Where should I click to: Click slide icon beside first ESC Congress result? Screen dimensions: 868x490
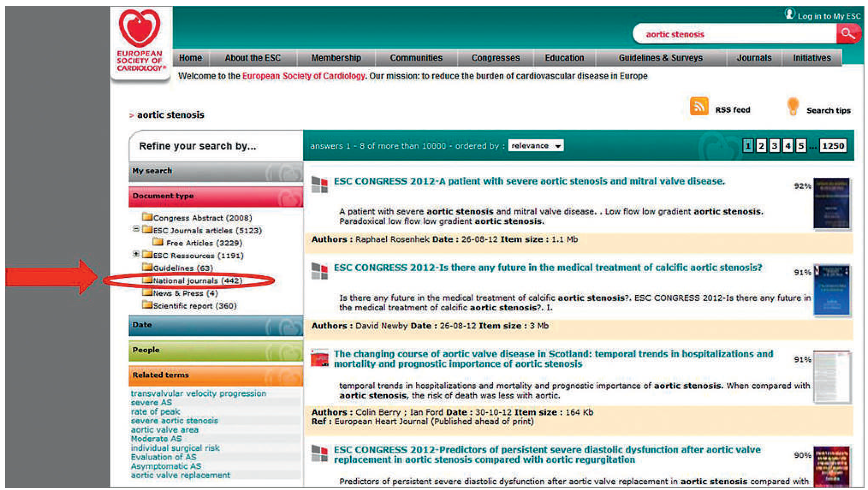[319, 185]
